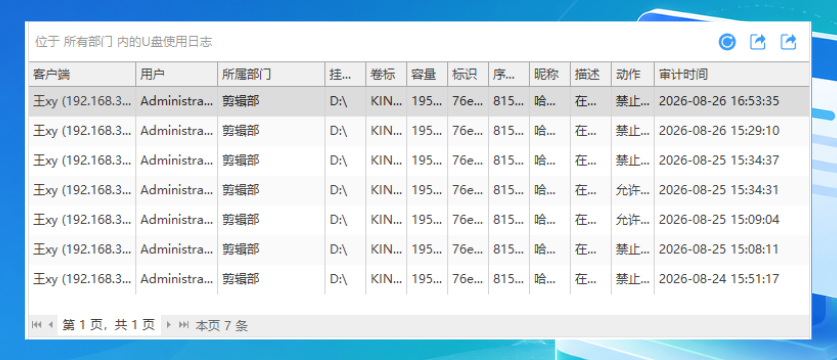Image resolution: width=837 pixels, height=360 pixels.
Task: Click 剪辑部 cell in the 15:34:37 row
Action: coord(272,160)
